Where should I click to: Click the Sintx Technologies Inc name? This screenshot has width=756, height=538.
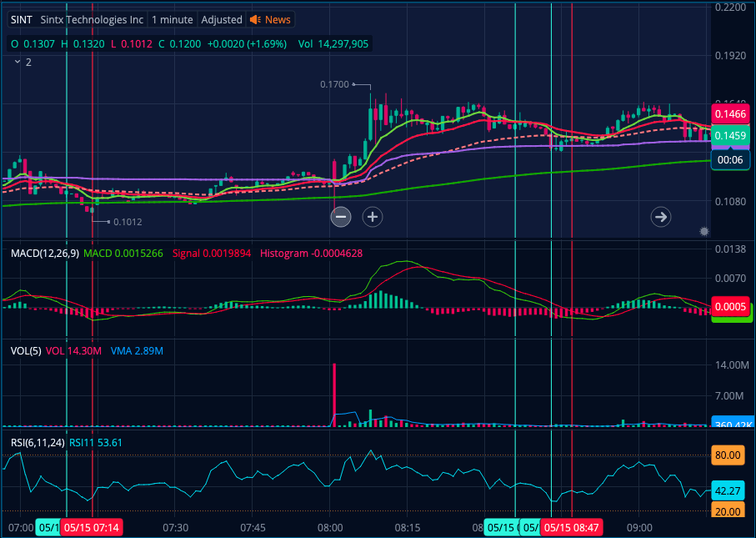pyautogui.click(x=92, y=19)
